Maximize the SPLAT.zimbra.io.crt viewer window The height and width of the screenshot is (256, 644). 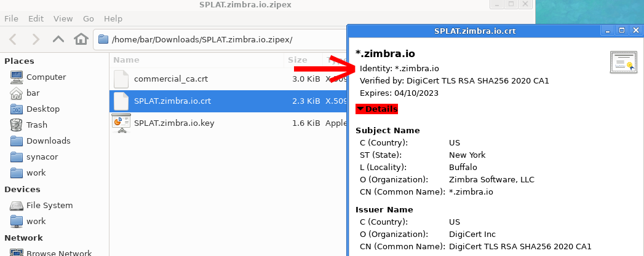622,31
